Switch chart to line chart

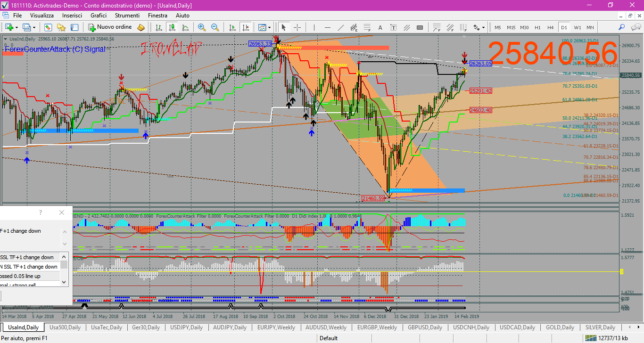pos(185,27)
